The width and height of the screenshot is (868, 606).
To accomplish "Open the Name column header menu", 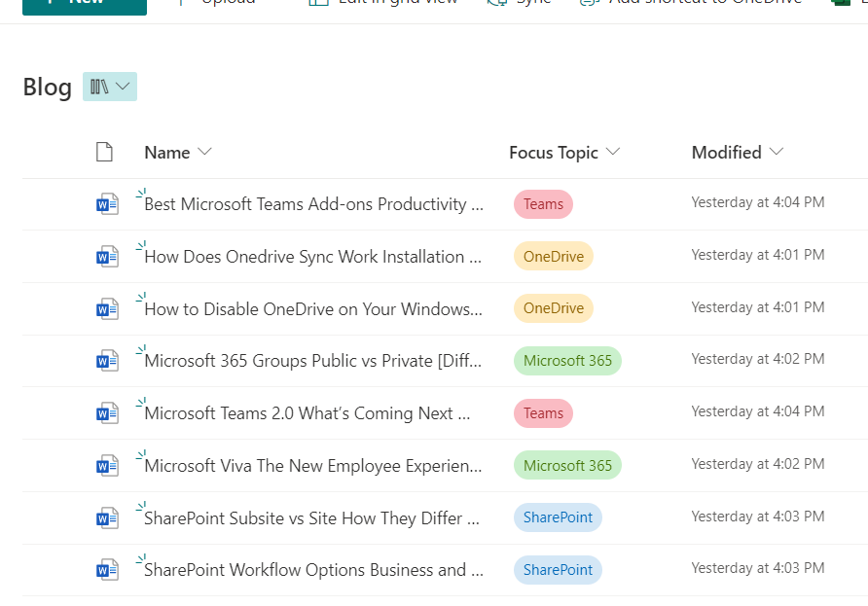I will click(178, 152).
